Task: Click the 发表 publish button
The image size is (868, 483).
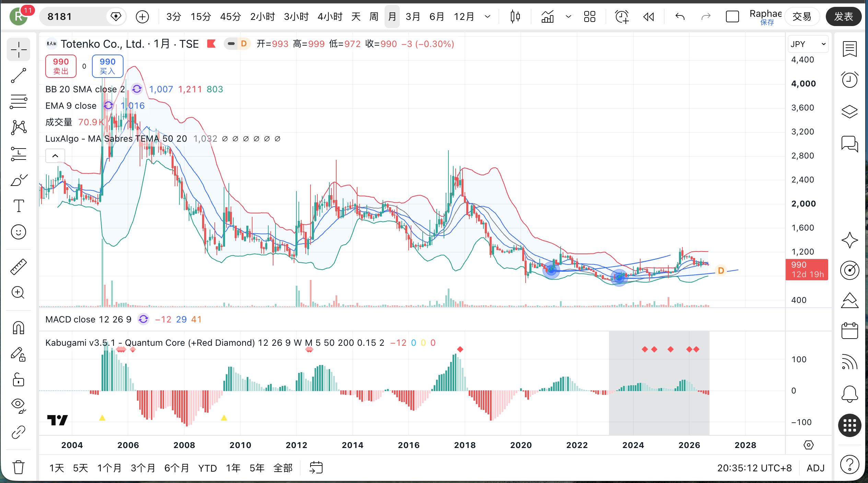Action: click(x=843, y=16)
